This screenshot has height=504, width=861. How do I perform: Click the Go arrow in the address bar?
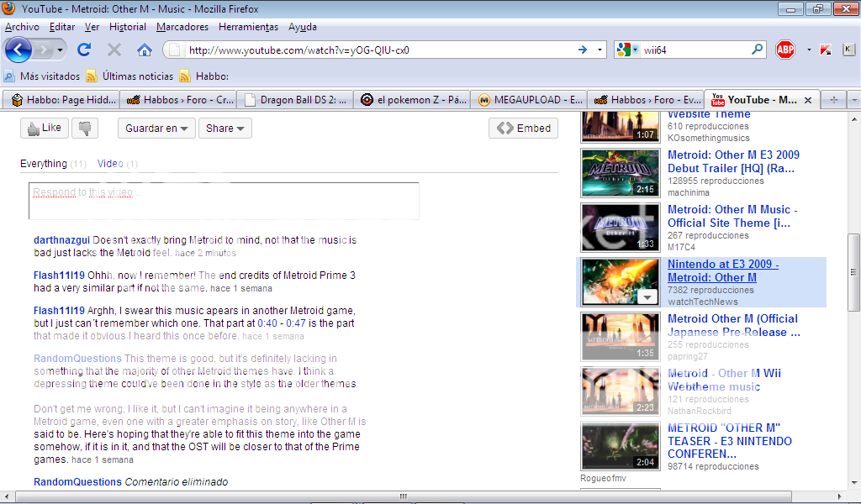point(582,50)
